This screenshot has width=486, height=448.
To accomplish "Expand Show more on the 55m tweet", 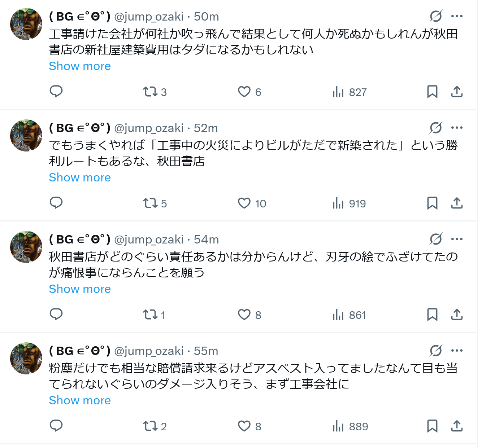I will [x=80, y=400].
